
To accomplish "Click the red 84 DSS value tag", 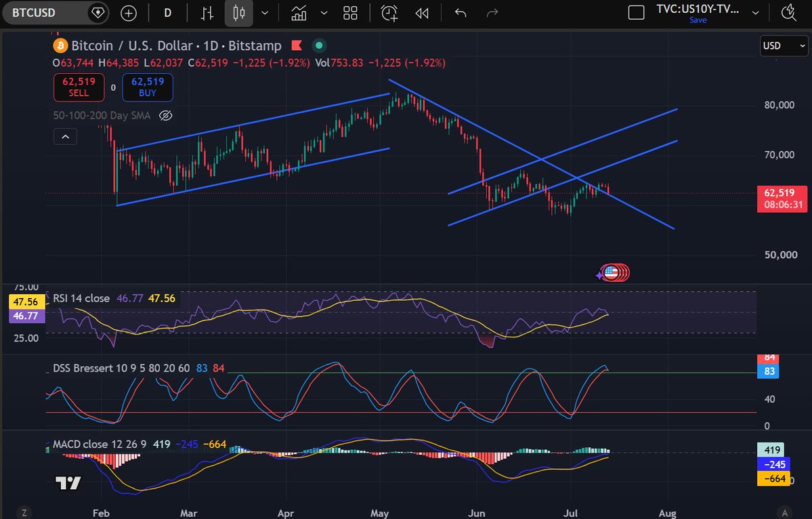I will point(769,358).
